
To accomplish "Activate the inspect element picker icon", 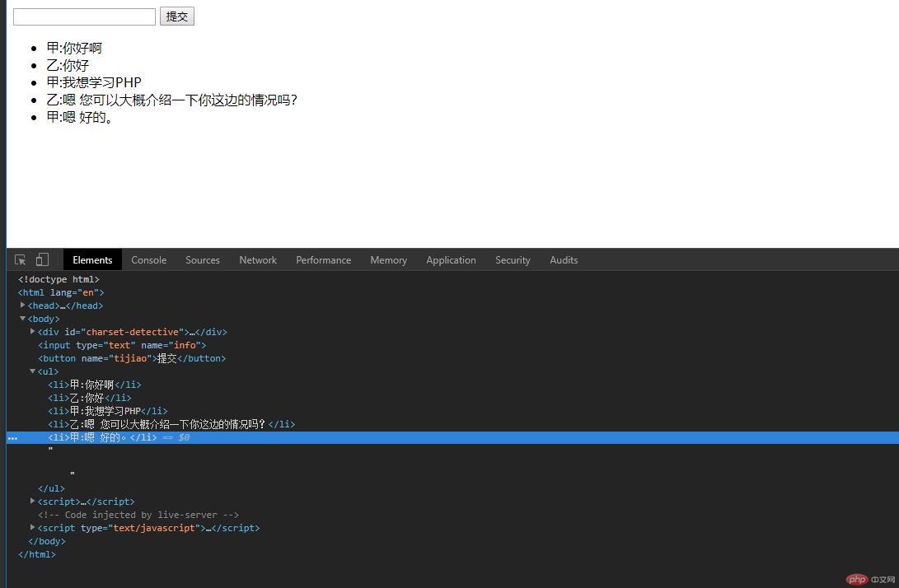I will 20,260.
